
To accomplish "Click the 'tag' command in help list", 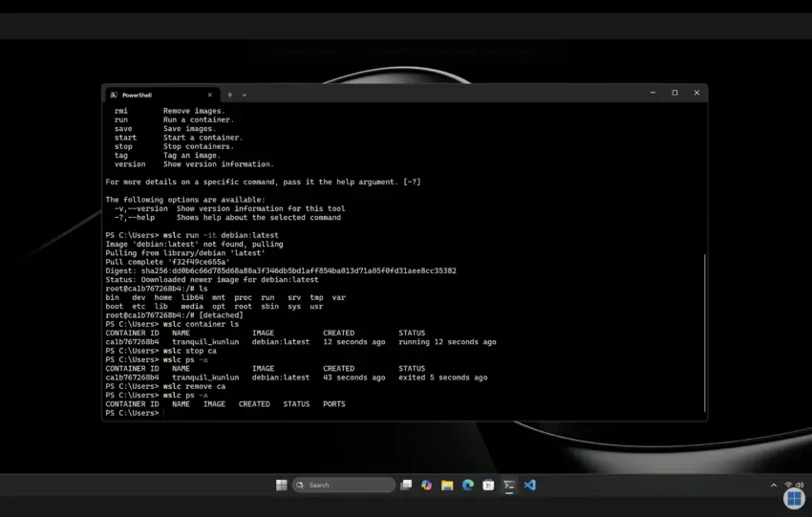I will coord(121,156).
